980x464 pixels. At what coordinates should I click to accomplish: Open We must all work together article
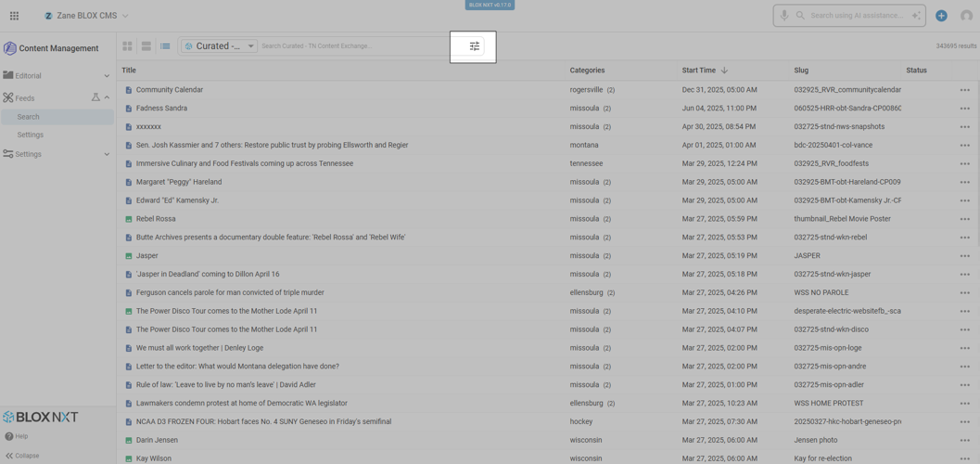[199, 348]
